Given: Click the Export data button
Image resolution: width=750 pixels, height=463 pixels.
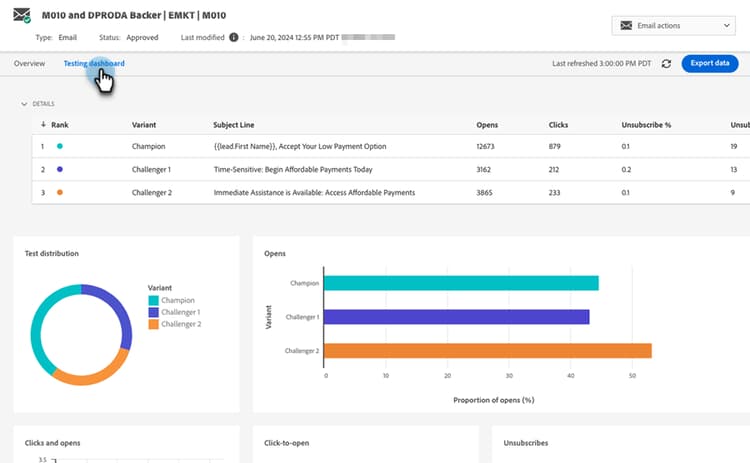Looking at the screenshot, I should click(710, 64).
